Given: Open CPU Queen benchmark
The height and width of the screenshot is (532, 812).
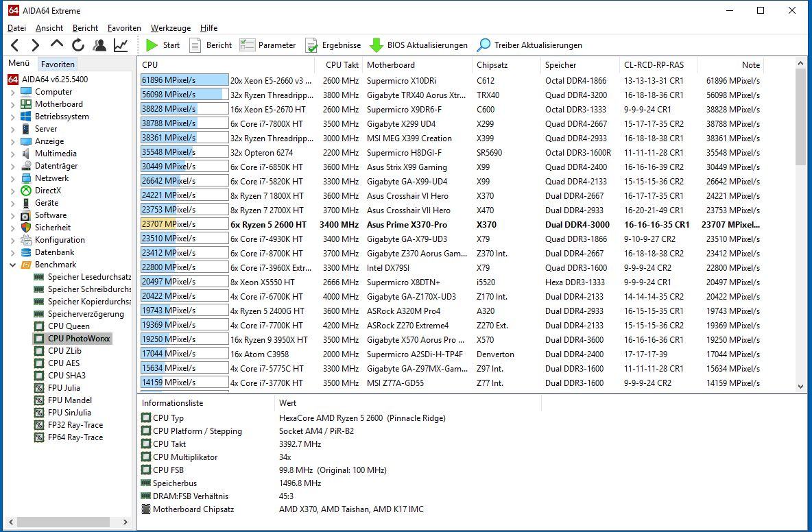Looking at the screenshot, I should pyautogui.click(x=62, y=326).
